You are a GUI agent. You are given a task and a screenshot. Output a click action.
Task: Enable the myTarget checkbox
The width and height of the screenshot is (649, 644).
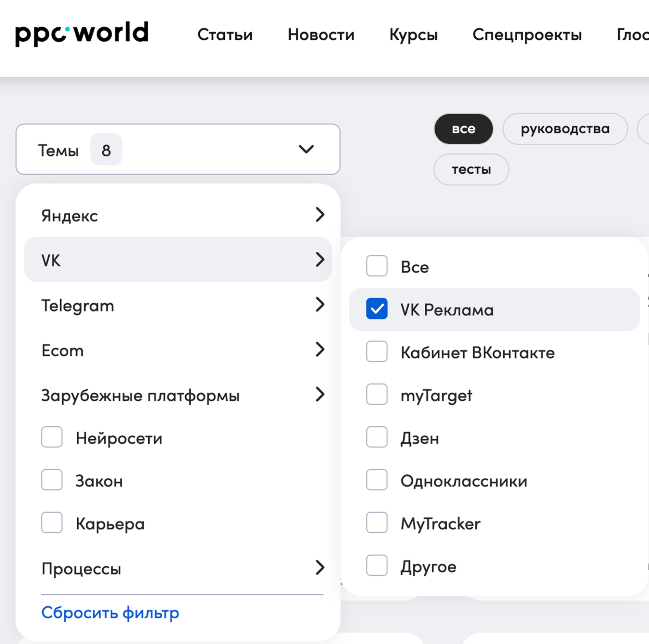pyautogui.click(x=377, y=394)
